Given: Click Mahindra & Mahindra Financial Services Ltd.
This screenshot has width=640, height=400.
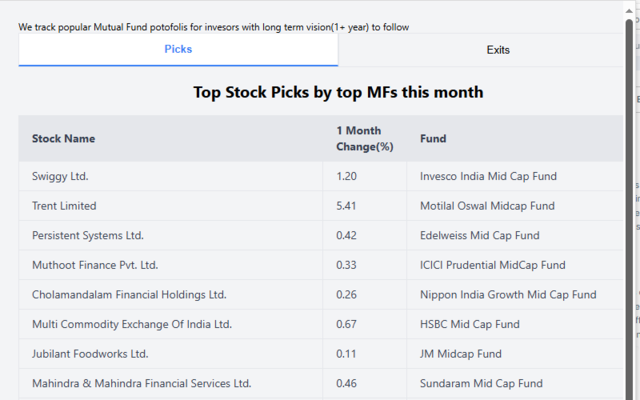Looking at the screenshot, I should pyautogui.click(x=141, y=383).
